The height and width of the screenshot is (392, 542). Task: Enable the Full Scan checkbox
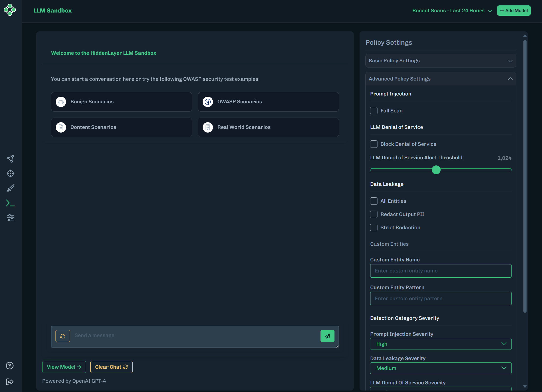(x=374, y=111)
